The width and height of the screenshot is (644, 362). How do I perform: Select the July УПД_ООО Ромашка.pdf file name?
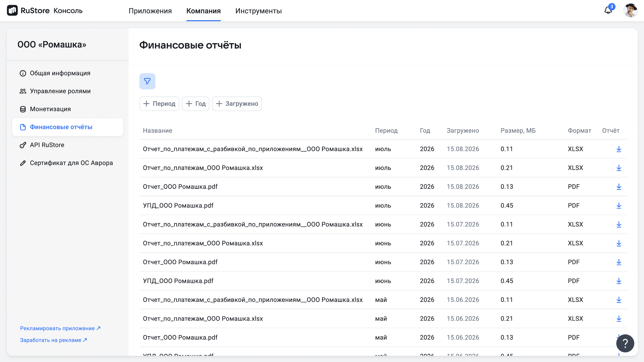point(178,205)
